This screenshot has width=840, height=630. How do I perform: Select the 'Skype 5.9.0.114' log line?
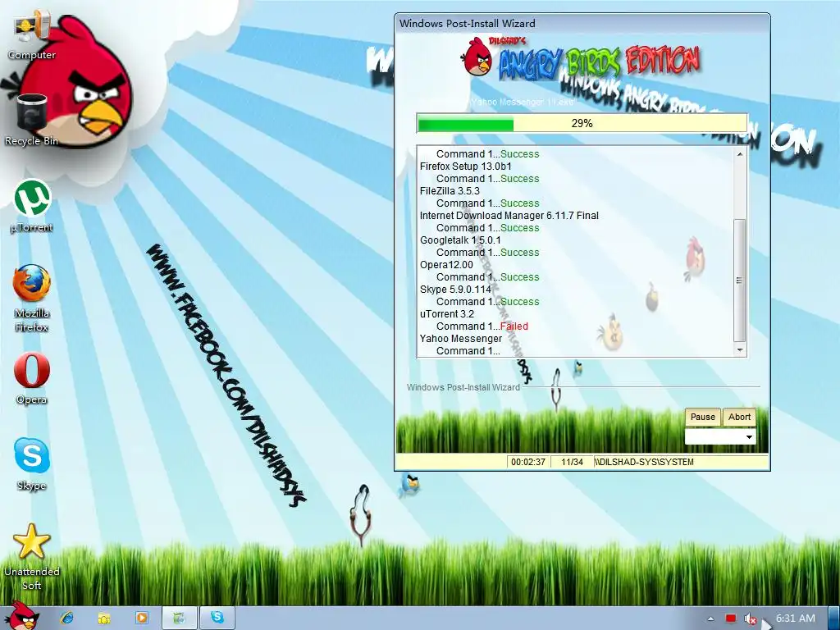click(x=455, y=290)
